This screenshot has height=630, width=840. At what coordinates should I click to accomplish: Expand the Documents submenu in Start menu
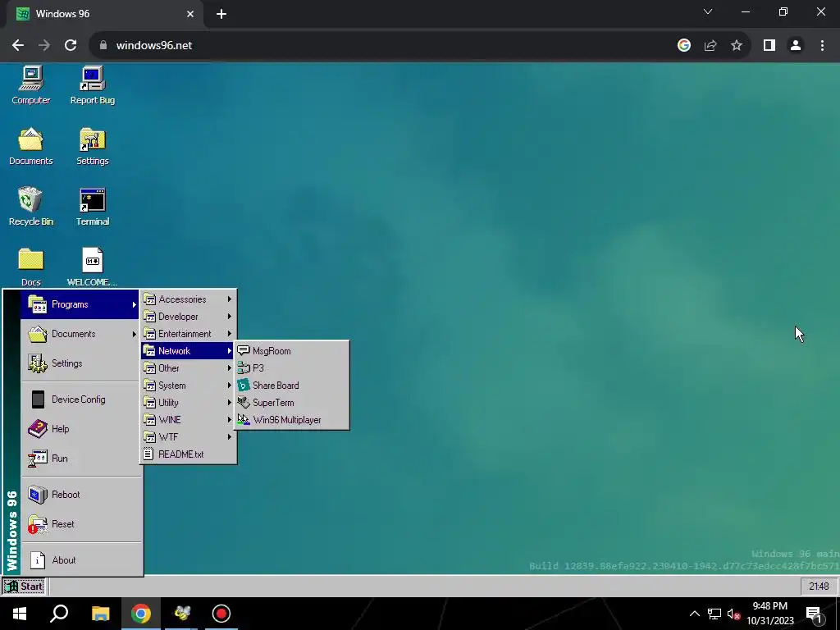[x=80, y=334]
